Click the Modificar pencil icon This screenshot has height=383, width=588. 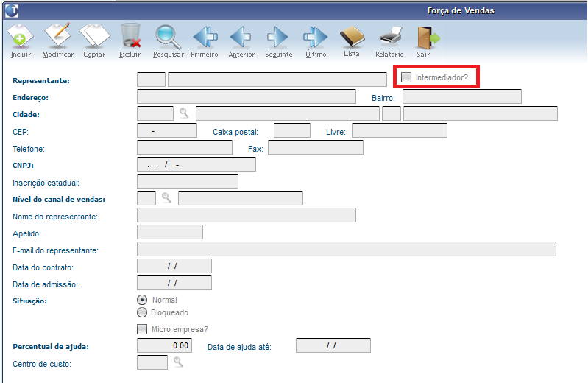click(57, 35)
